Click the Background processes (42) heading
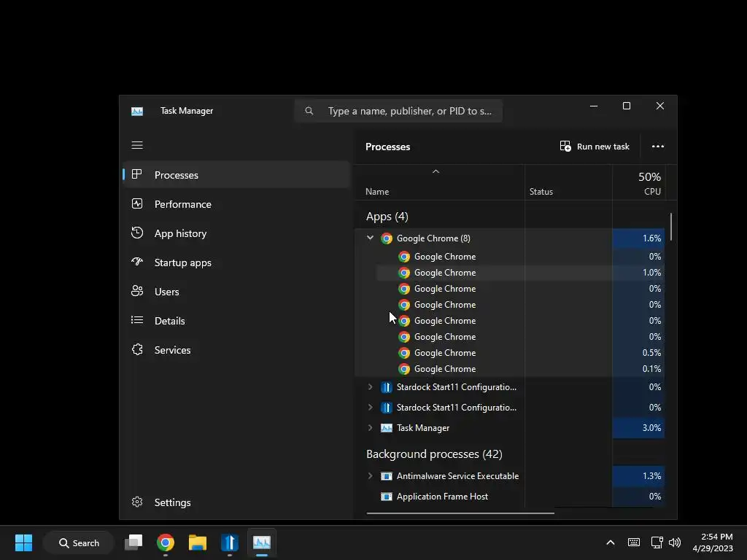The width and height of the screenshot is (747, 560). tap(434, 454)
